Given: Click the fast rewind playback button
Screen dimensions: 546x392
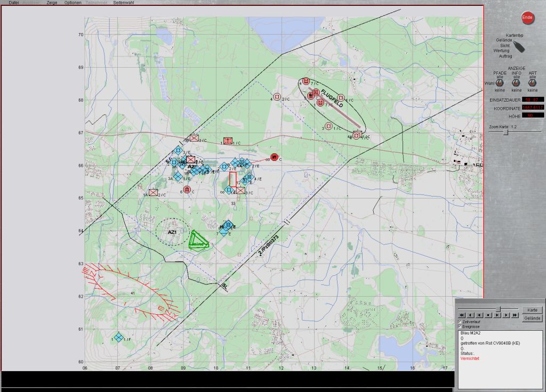Looking at the screenshot, I should click(x=462, y=315).
